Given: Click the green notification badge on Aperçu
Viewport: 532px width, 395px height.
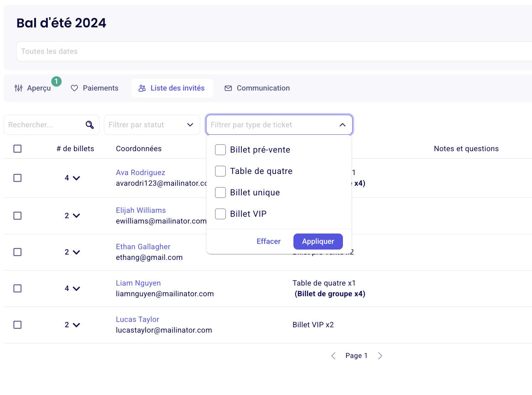Looking at the screenshot, I should coord(56,82).
